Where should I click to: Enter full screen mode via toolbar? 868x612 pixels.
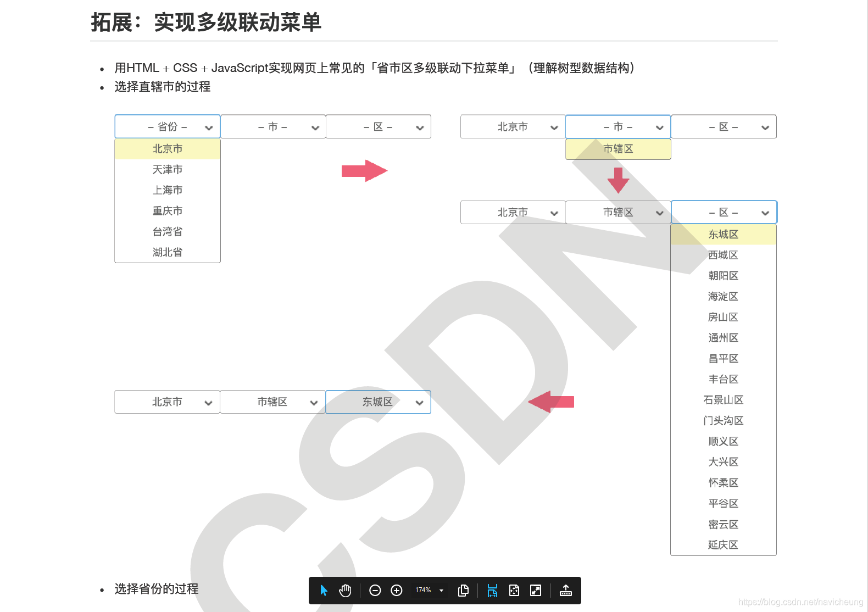(x=536, y=591)
